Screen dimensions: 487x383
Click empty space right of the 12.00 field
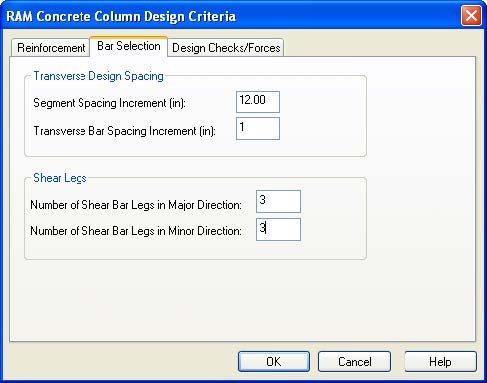pyautogui.click(x=322, y=102)
